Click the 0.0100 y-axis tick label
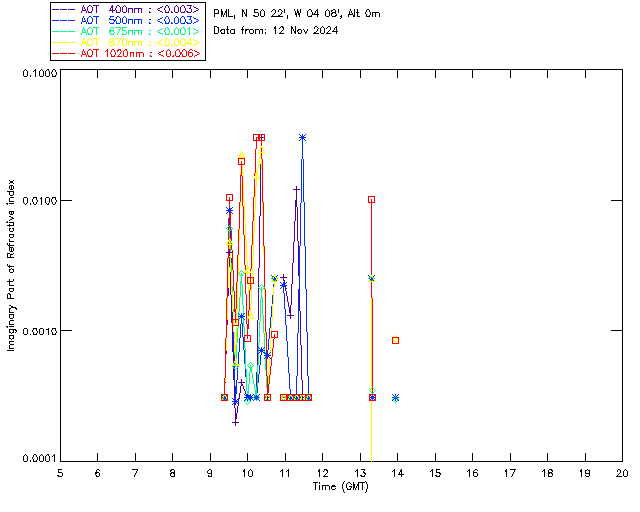640x512 pixels. pos(36,202)
